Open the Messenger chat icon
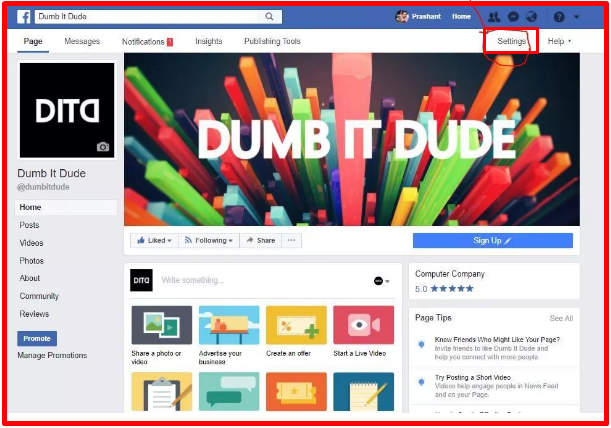This screenshot has height=428, width=611. (514, 17)
